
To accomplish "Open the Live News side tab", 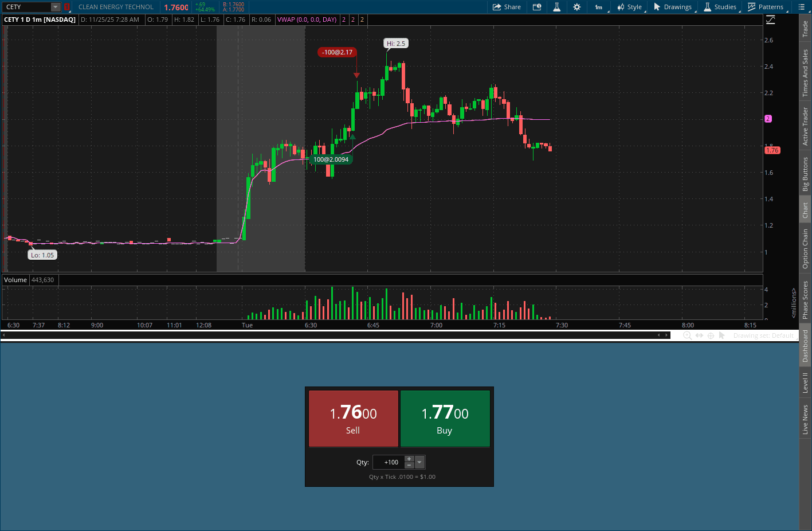I will click(x=805, y=419).
